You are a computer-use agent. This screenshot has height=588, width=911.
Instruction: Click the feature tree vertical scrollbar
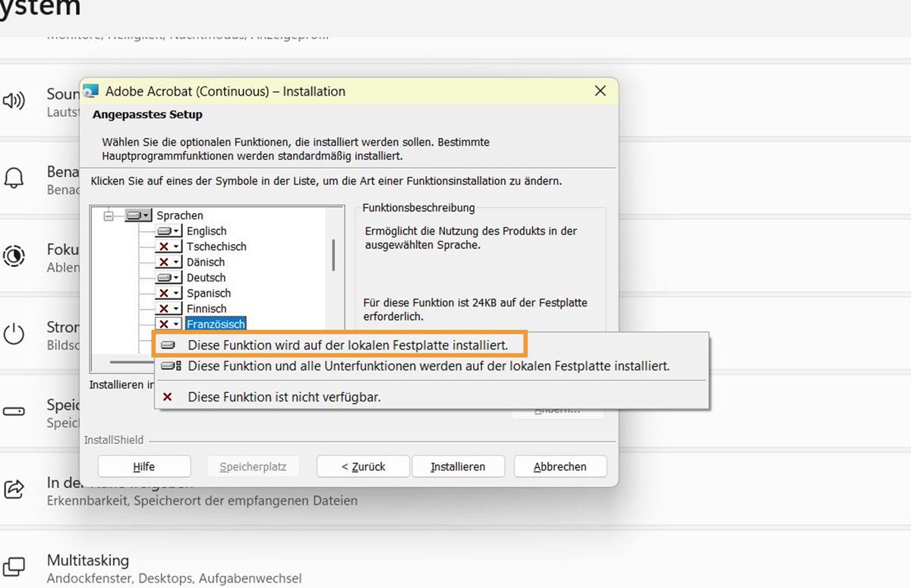(x=333, y=255)
